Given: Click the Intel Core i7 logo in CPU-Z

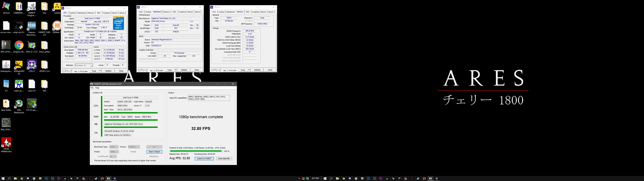Looking at the screenshot, I should coord(119,23).
